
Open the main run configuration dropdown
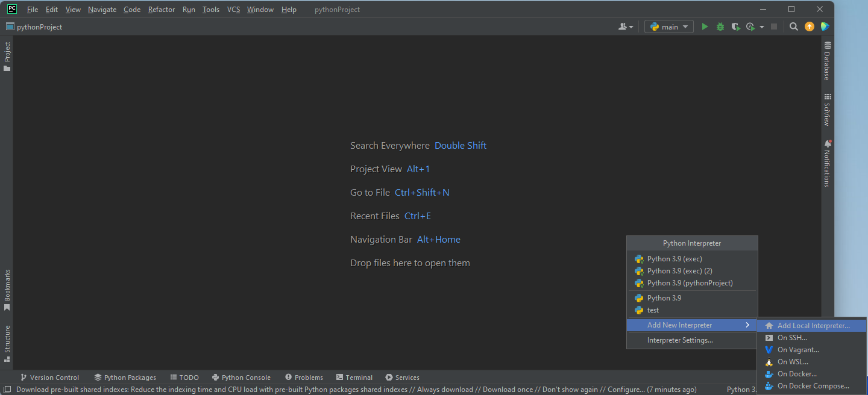(x=669, y=26)
